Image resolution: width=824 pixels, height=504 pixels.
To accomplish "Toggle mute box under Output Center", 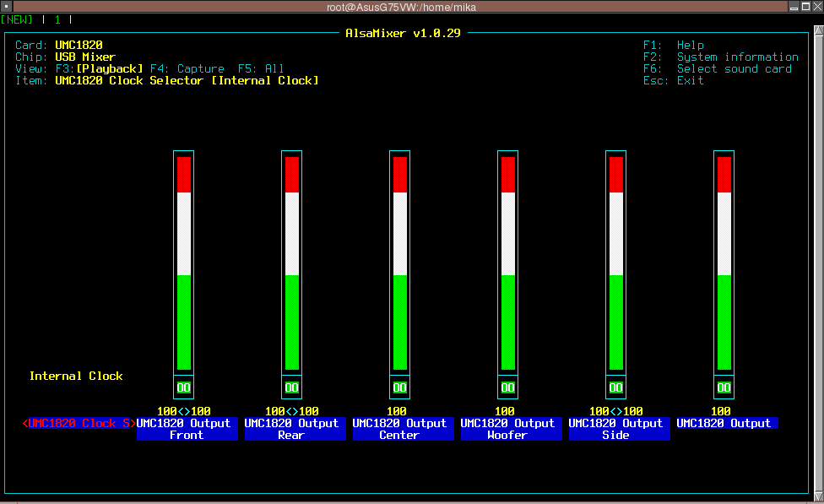I will click(x=400, y=387).
